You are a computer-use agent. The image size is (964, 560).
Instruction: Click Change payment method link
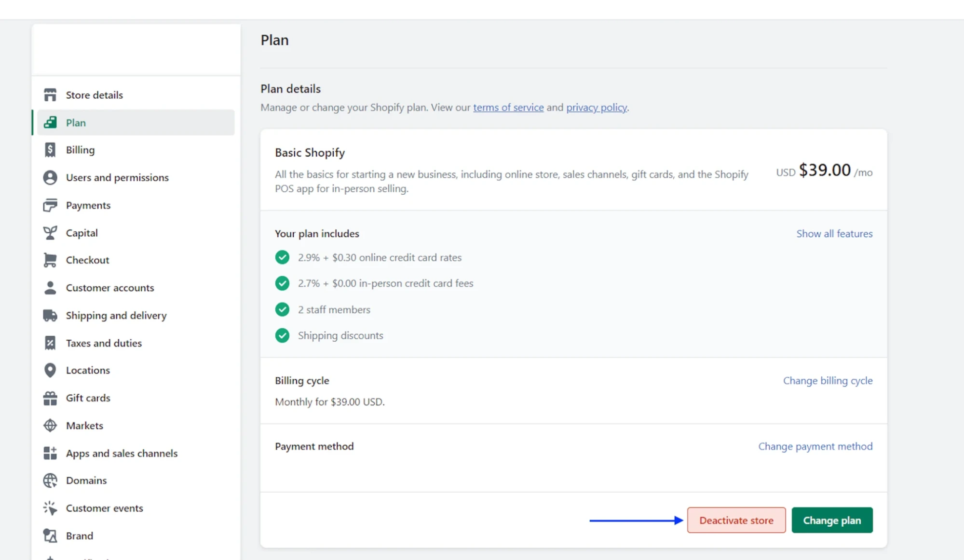click(815, 447)
